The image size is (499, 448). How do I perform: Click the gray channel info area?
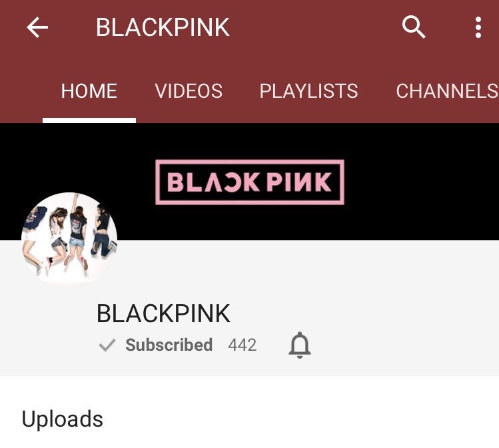pyautogui.click(x=382, y=308)
